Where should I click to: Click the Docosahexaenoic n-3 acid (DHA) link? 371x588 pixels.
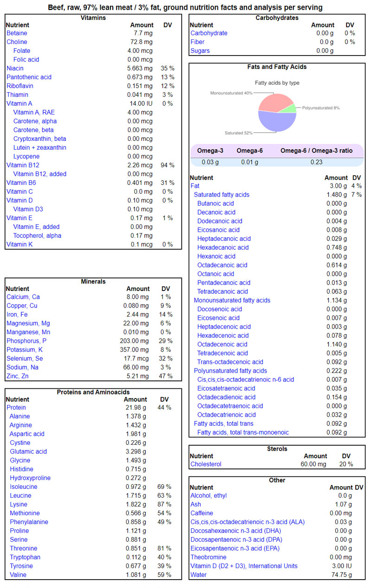(236, 531)
